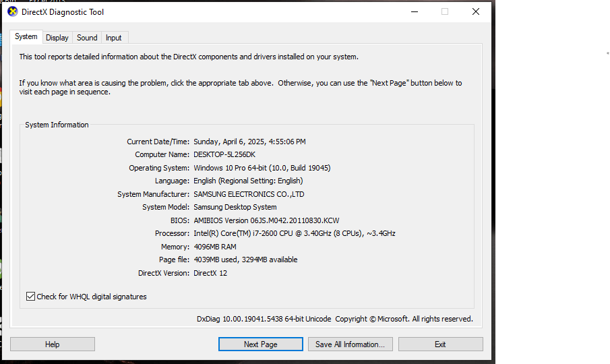Click the DxDiag 10.00.19041.5438 version text
Viewport: 610px width, 364px height.
pos(264,319)
